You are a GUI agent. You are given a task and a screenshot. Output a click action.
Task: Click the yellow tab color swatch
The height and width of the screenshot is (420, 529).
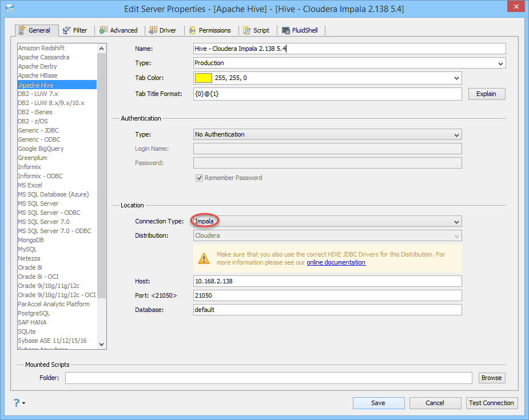(204, 78)
